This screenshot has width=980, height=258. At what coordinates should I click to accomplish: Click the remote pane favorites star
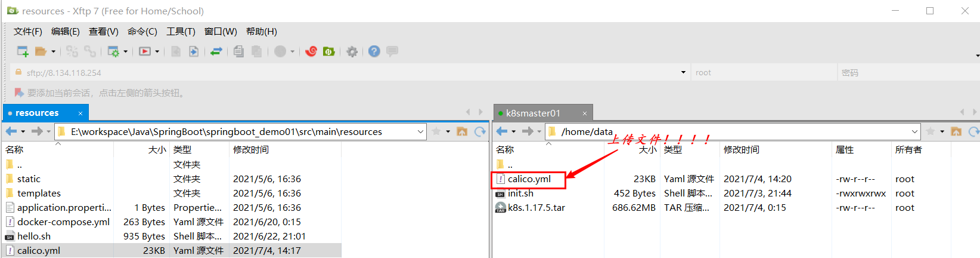[930, 131]
